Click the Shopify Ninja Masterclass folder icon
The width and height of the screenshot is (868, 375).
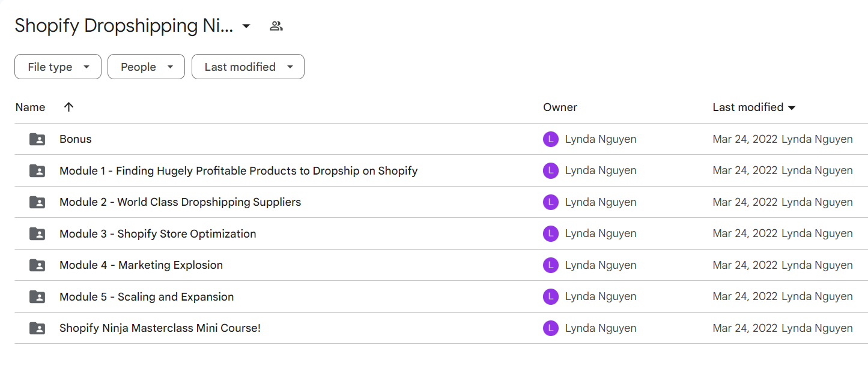click(x=37, y=328)
